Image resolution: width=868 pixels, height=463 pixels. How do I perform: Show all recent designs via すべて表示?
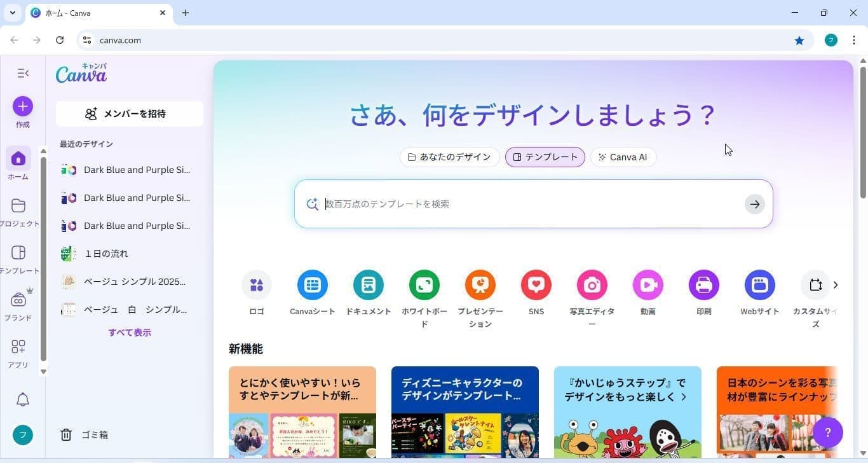[x=130, y=332]
